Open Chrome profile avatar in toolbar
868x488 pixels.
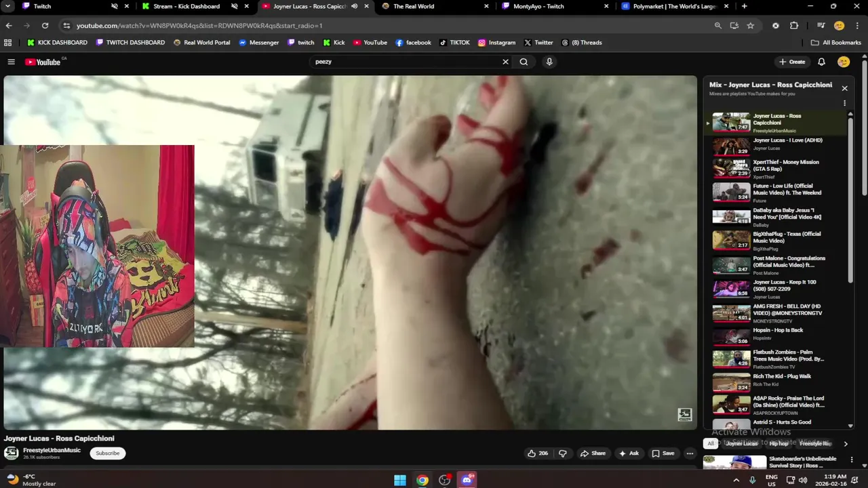pos(839,25)
